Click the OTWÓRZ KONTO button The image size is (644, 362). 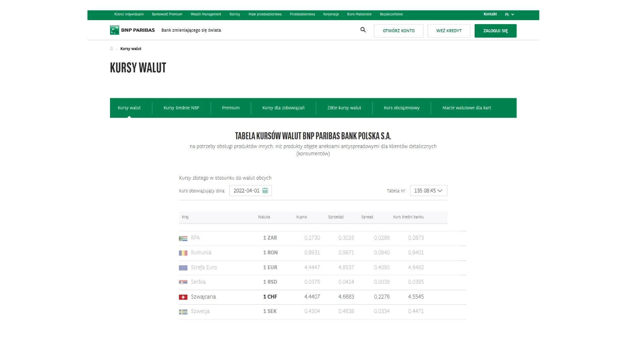(398, 31)
